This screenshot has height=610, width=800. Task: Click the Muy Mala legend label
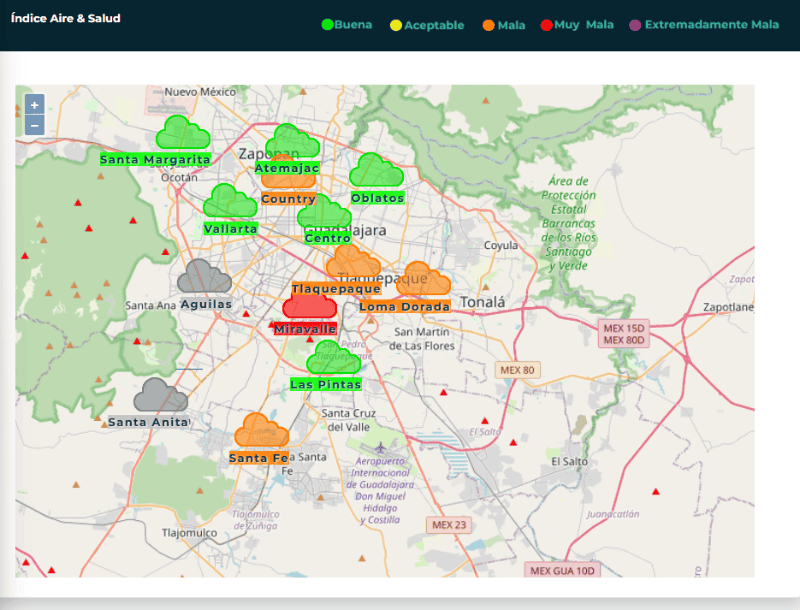[x=585, y=25]
